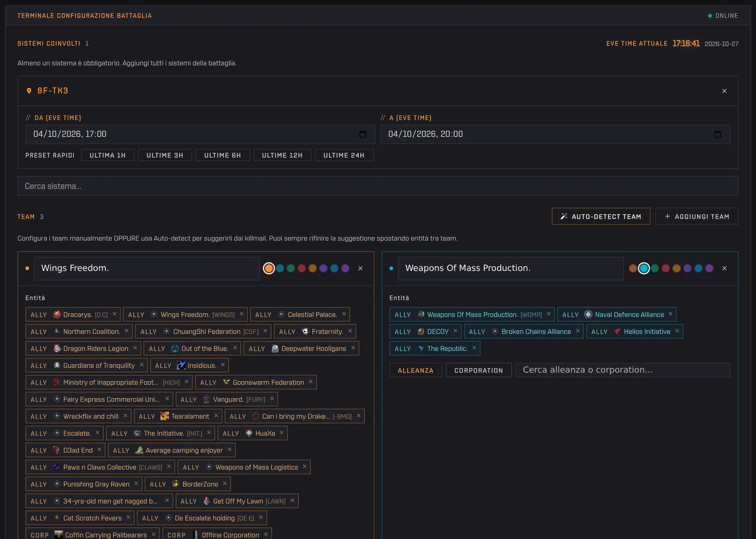This screenshot has width=756, height=539.
Task: Remove The Initiative. alliance chip
Action: pyautogui.click(x=209, y=433)
